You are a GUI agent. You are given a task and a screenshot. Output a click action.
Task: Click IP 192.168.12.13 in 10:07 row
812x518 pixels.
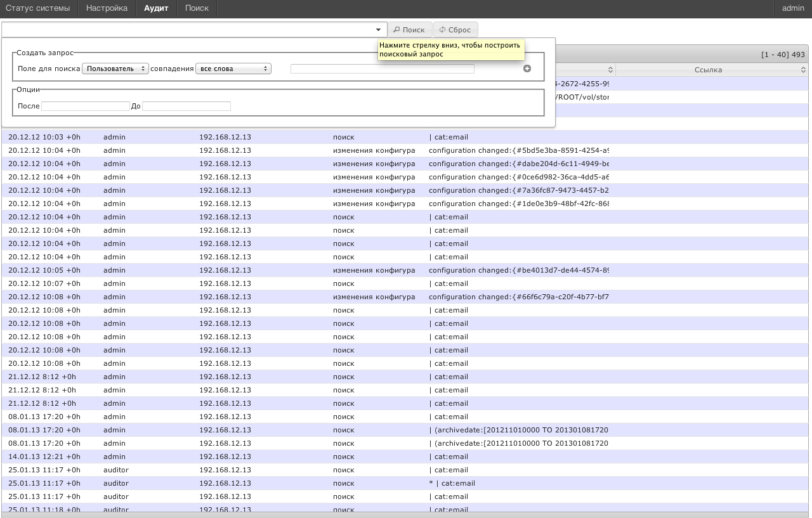225,283
